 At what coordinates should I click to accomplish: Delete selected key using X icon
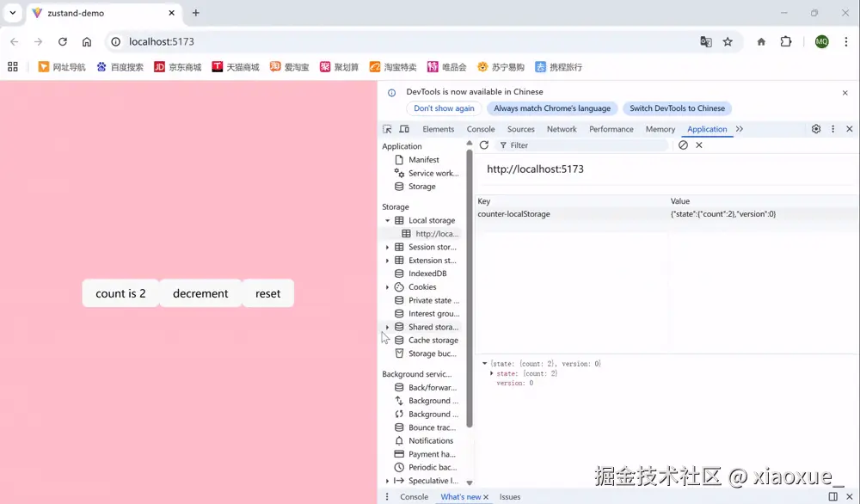click(697, 144)
